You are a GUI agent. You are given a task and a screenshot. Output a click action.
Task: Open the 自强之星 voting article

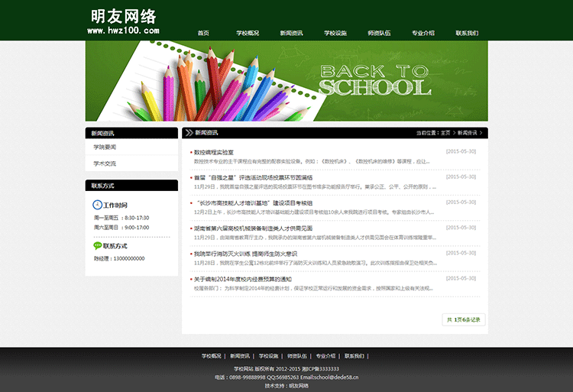pos(253,177)
